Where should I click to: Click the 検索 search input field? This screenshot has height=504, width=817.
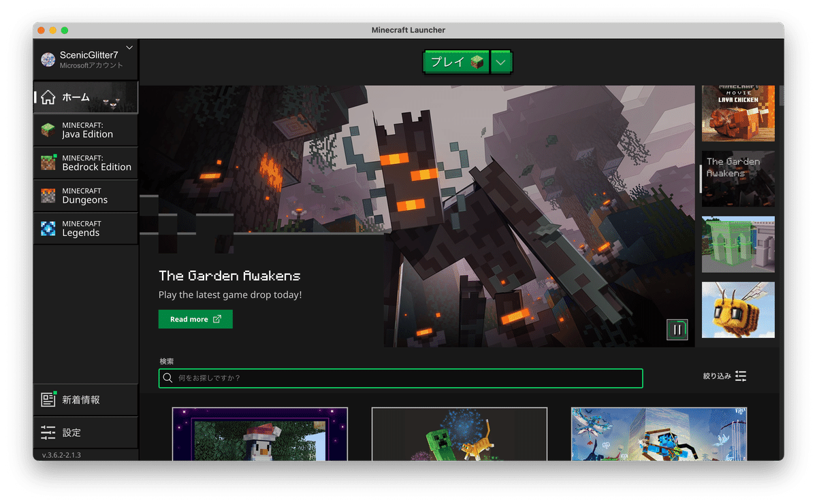(400, 378)
